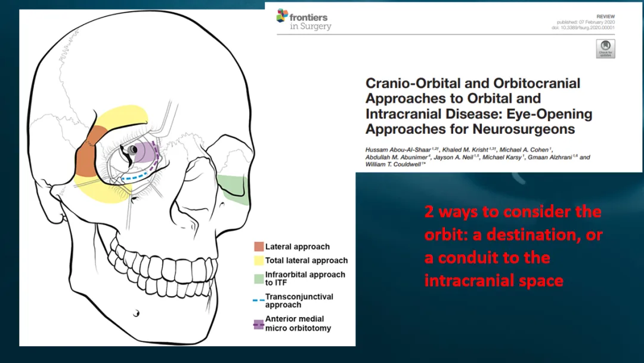Click the red orbit destination text
The width and height of the screenshot is (644, 363).
[x=513, y=246]
